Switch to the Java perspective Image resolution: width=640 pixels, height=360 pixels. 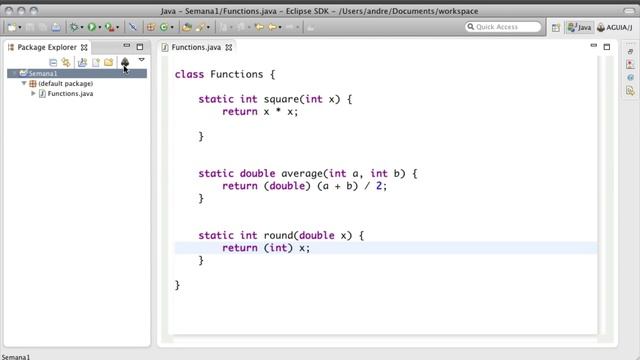point(580,27)
